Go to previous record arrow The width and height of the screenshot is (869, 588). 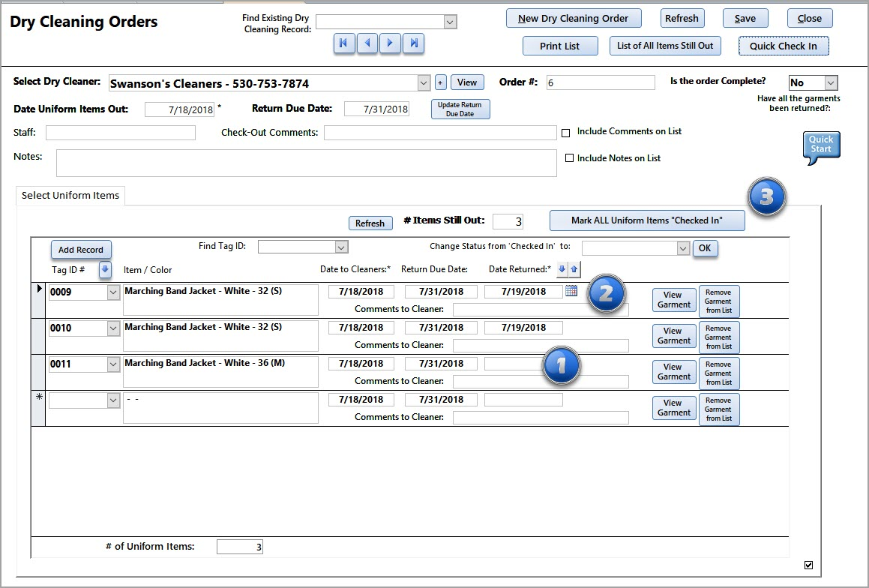[x=367, y=43]
